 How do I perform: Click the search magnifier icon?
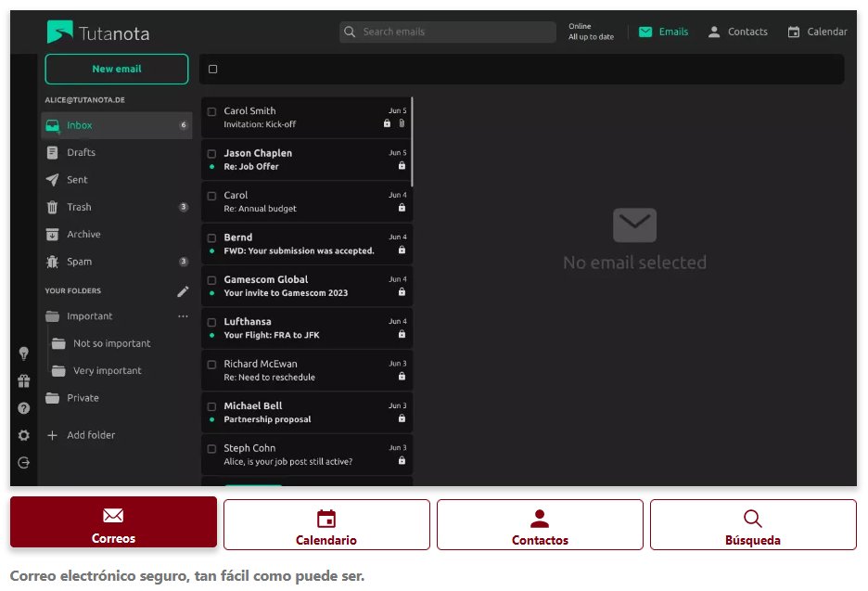click(350, 32)
